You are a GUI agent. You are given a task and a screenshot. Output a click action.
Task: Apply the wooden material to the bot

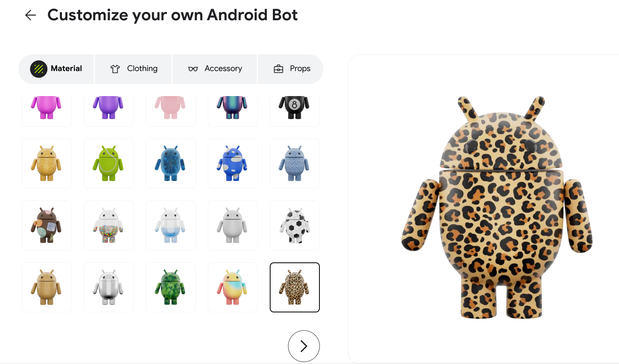click(47, 287)
